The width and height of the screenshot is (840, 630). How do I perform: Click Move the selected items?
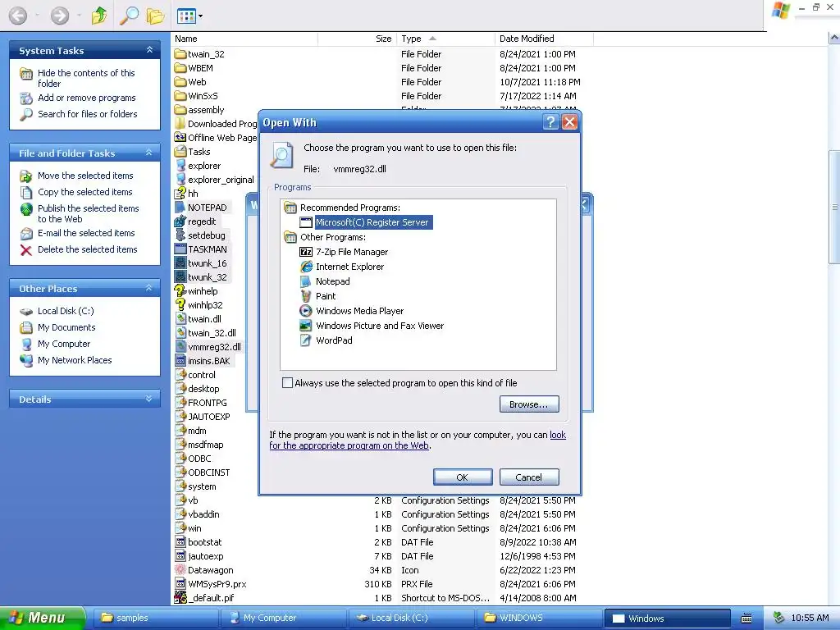tap(85, 176)
